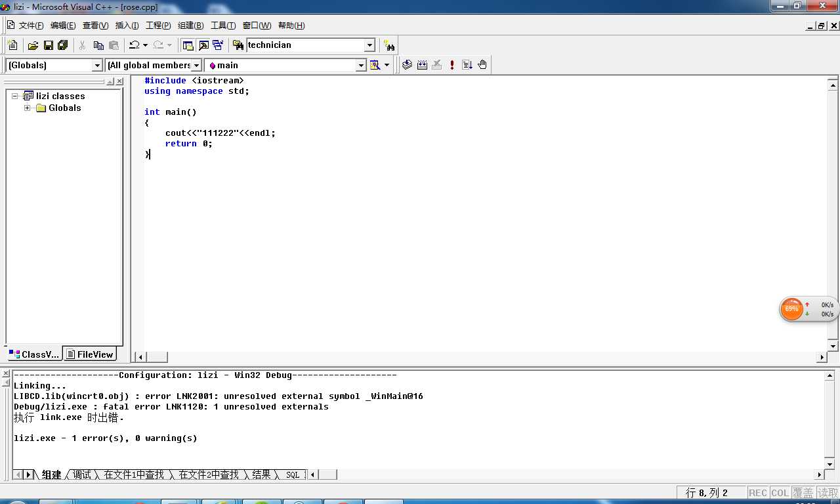Click the WizardBar actions wand icon
The image size is (840, 504).
point(375,65)
